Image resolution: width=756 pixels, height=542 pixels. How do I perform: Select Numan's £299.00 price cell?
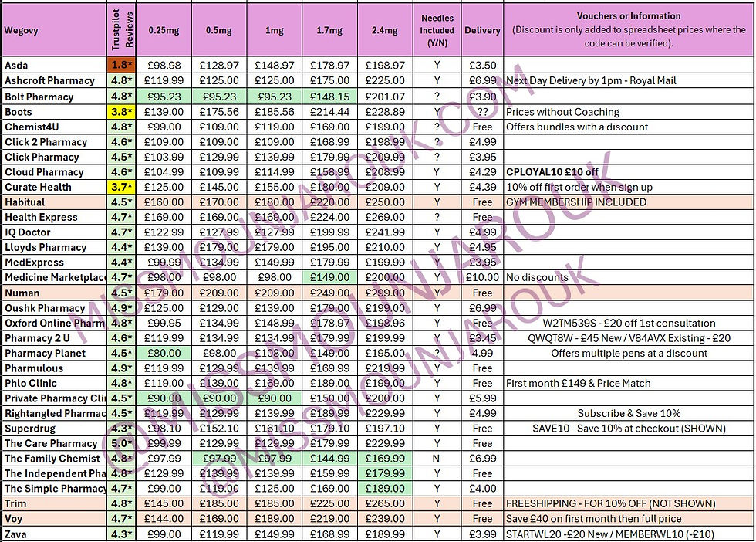tap(385, 293)
